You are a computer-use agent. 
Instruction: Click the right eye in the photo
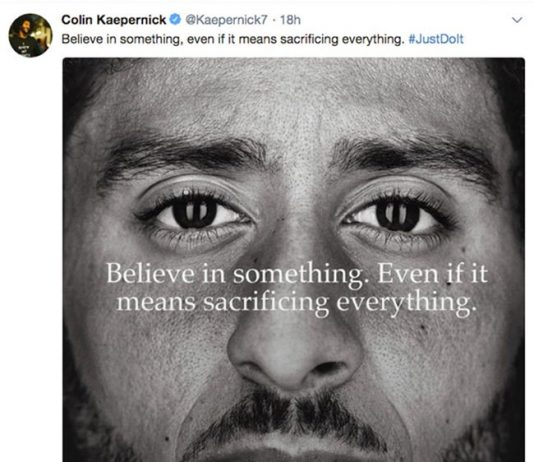pyautogui.click(x=397, y=216)
